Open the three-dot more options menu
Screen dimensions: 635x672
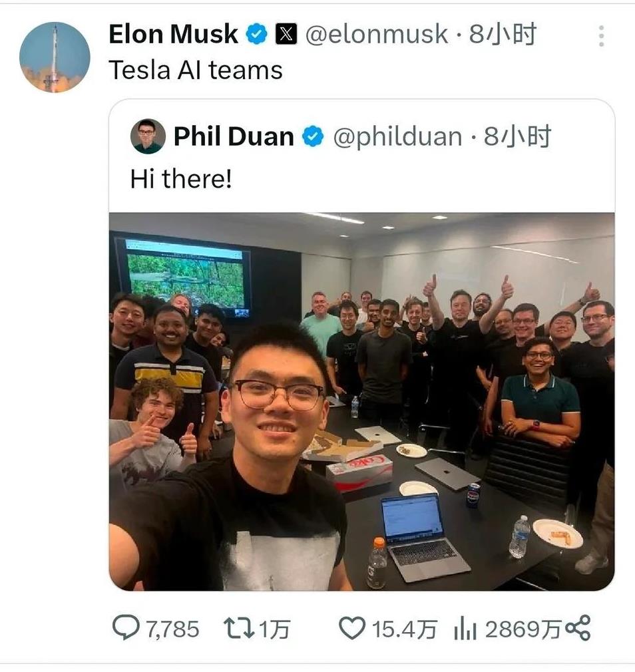pyautogui.click(x=601, y=36)
